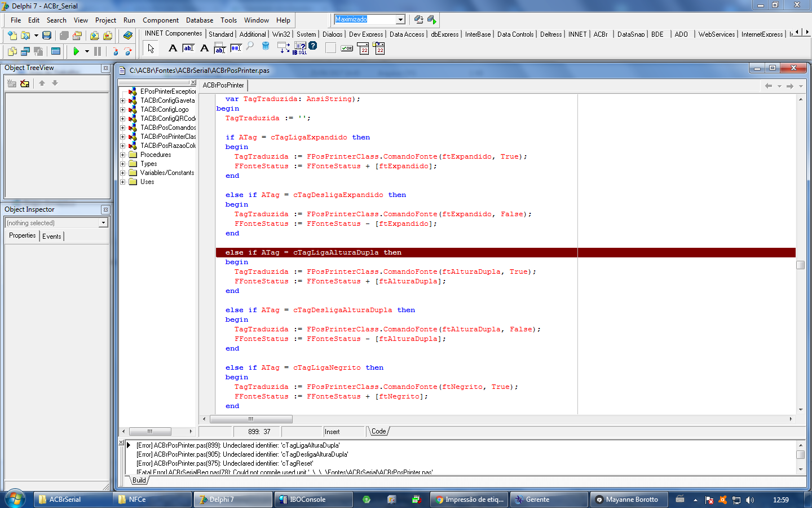
Task: Expand the Types folder node
Action: pos(122,164)
